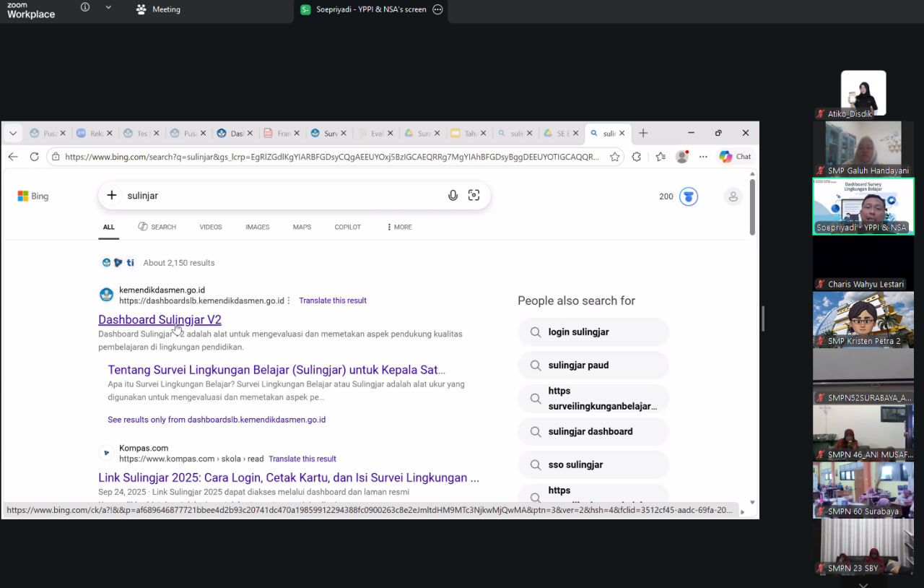Click 'Translate this result' for kemendikdasmen result
The width and height of the screenshot is (924, 588).
333,301
